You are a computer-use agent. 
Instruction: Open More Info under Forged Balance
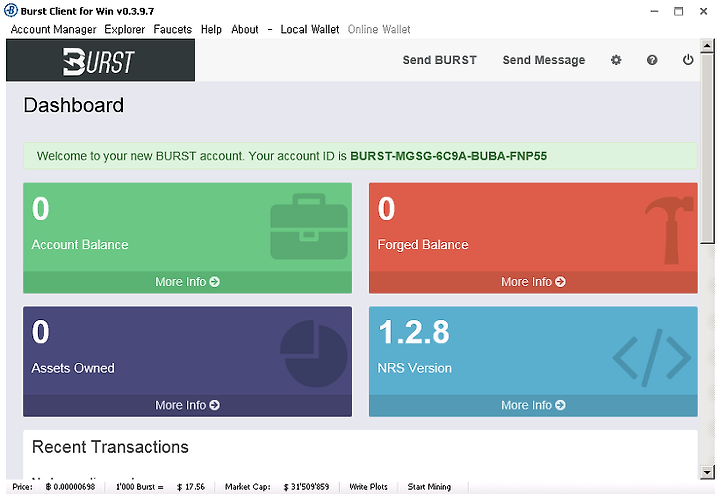pyautogui.click(x=533, y=282)
